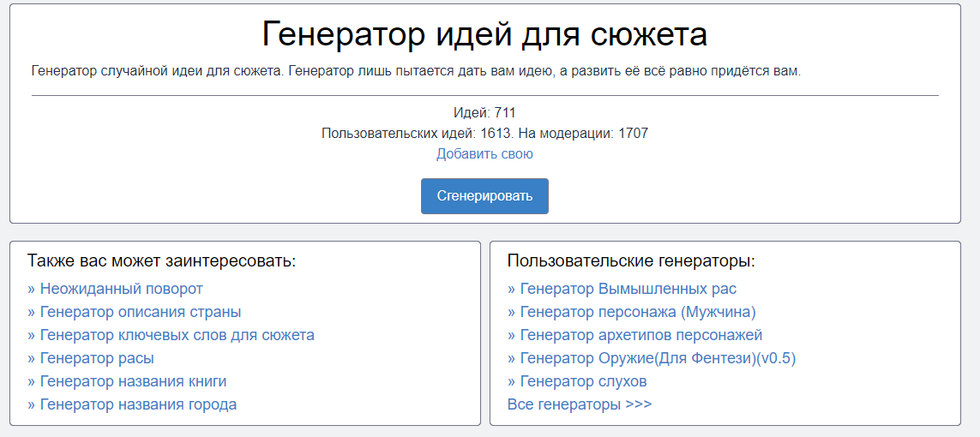Viewport: 980px width, 437px height.
Task: Click the Пользовательских идей: 1613 moderation line
Action: [x=484, y=134]
